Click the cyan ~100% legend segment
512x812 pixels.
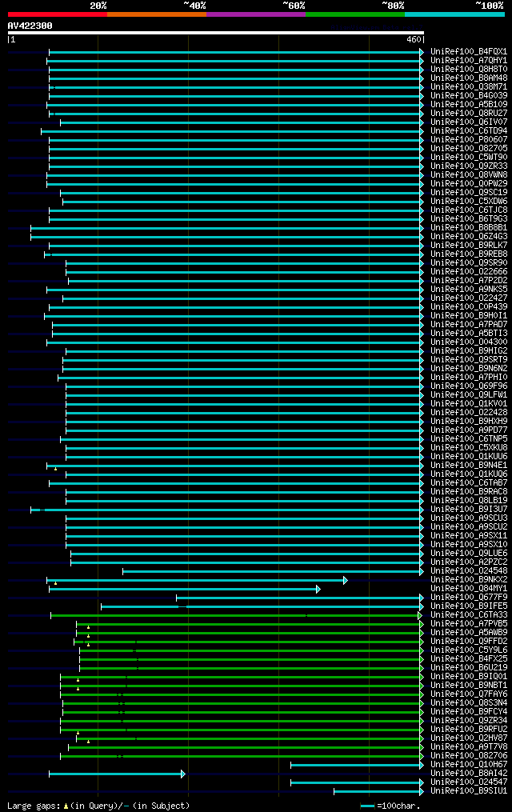point(454,14)
